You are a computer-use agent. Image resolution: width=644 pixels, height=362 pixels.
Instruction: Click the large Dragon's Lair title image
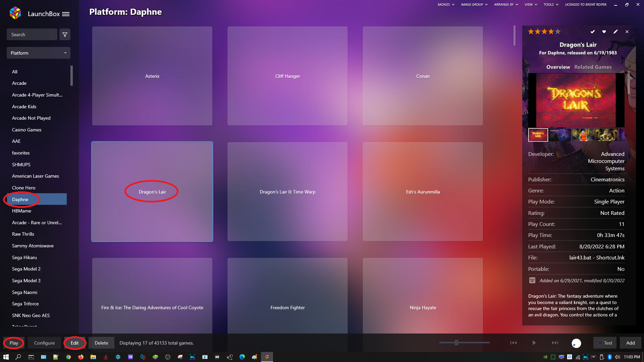pyautogui.click(x=576, y=100)
